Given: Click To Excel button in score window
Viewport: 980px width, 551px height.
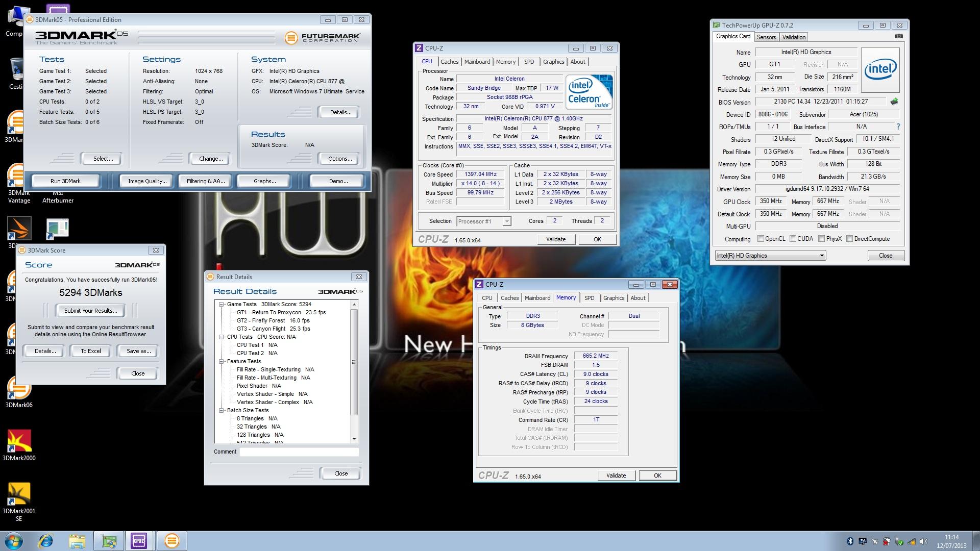Looking at the screenshot, I should 91,351.
